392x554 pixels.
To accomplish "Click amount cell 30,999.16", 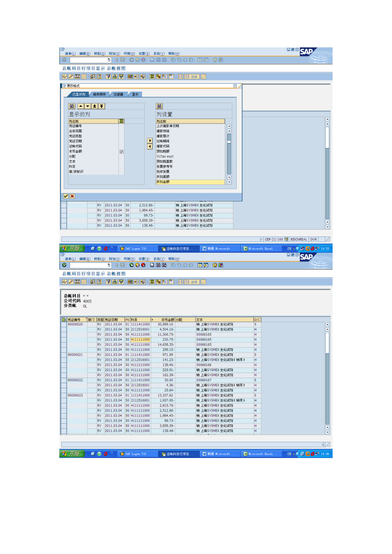I will coord(163,324).
